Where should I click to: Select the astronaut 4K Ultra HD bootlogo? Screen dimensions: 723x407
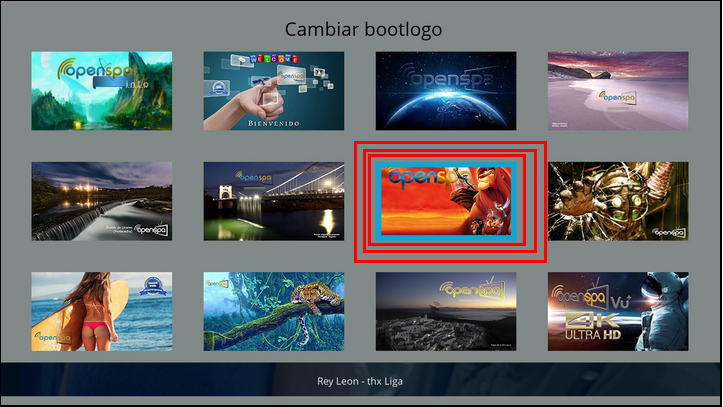[618, 311]
